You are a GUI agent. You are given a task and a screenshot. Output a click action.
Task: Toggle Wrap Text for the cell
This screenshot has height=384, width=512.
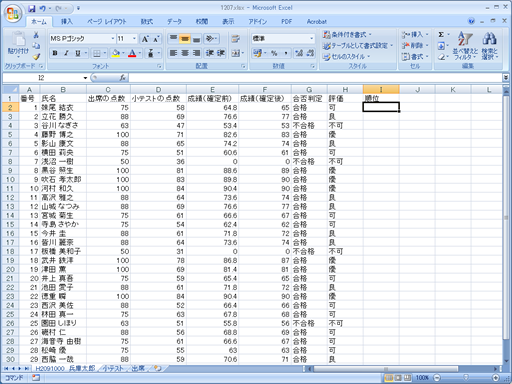tap(236, 39)
